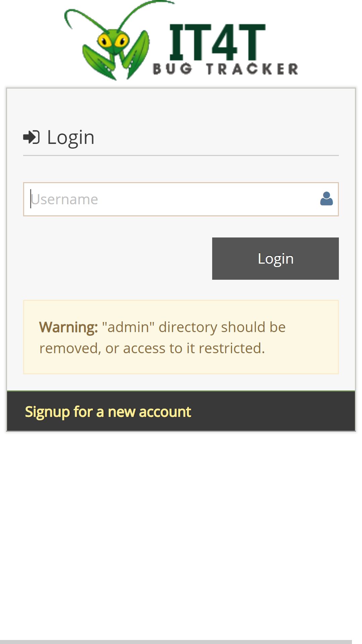This screenshot has height=644, width=362.
Task: Click the Login heading text
Action: click(71, 137)
